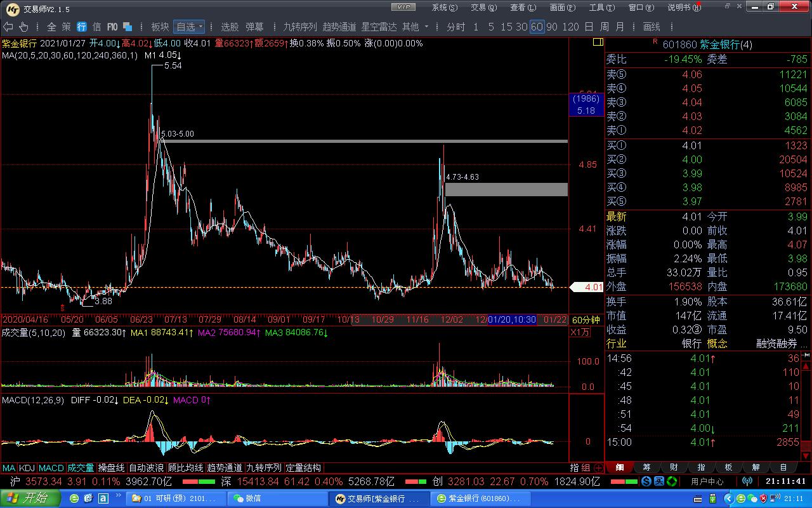Open the 说明书(H) menu

(x=684, y=8)
